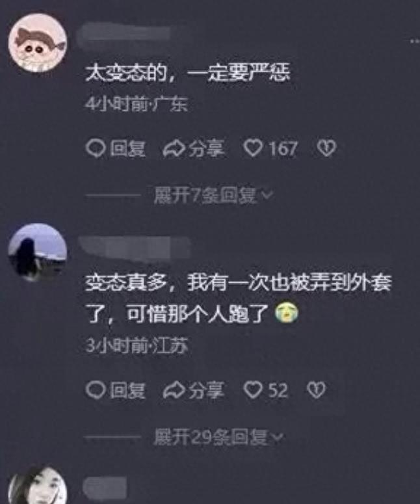Like the comment with 52 likes
Viewport: 420px width, 504px height.
[x=253, y=390]
